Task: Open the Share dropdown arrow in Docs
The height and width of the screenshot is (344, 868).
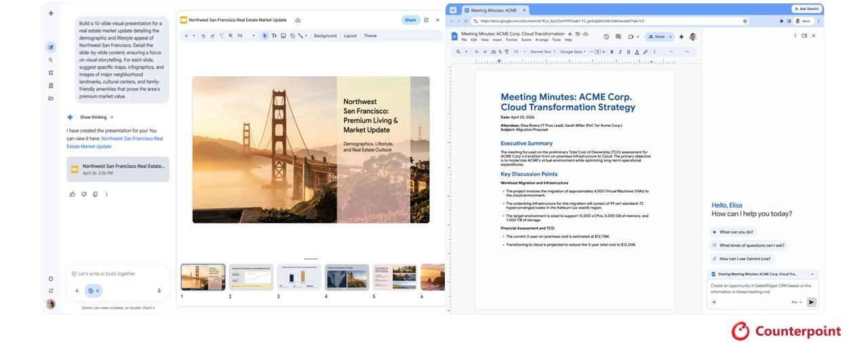Action: point(671,37)
